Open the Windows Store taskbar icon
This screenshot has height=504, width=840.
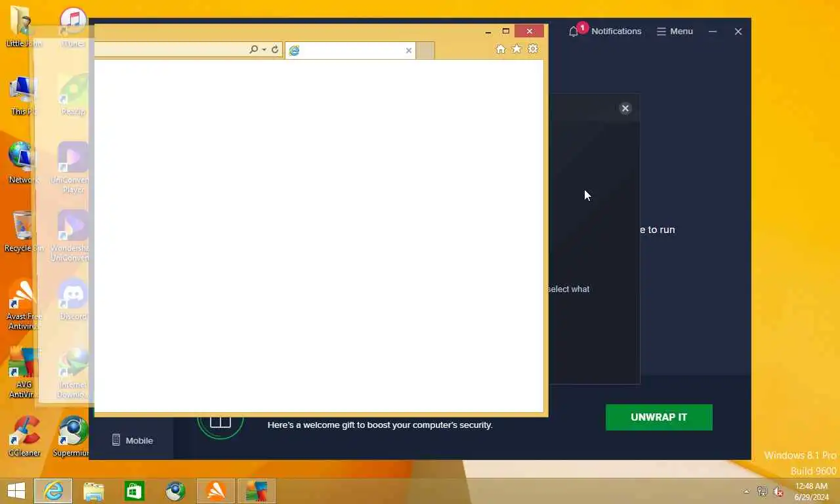135,491
